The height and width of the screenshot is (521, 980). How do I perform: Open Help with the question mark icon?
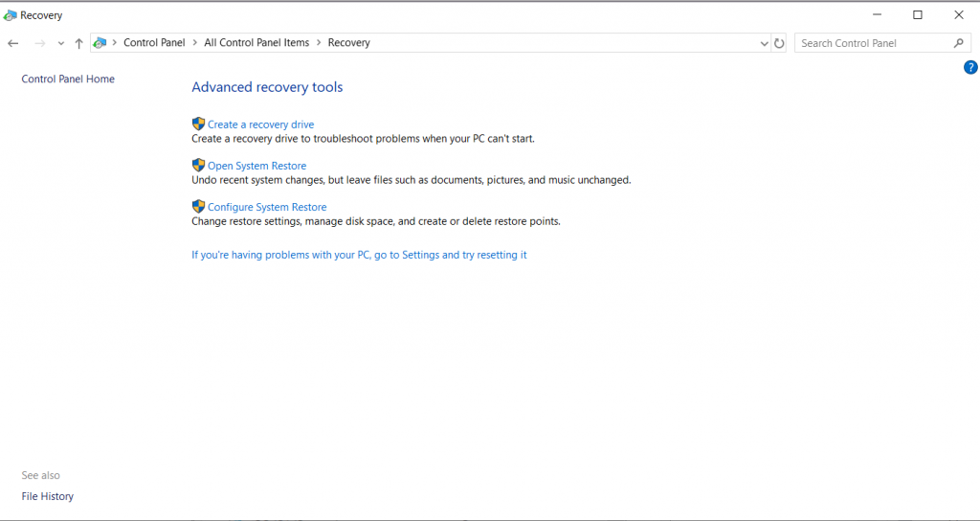click(970, 68)
